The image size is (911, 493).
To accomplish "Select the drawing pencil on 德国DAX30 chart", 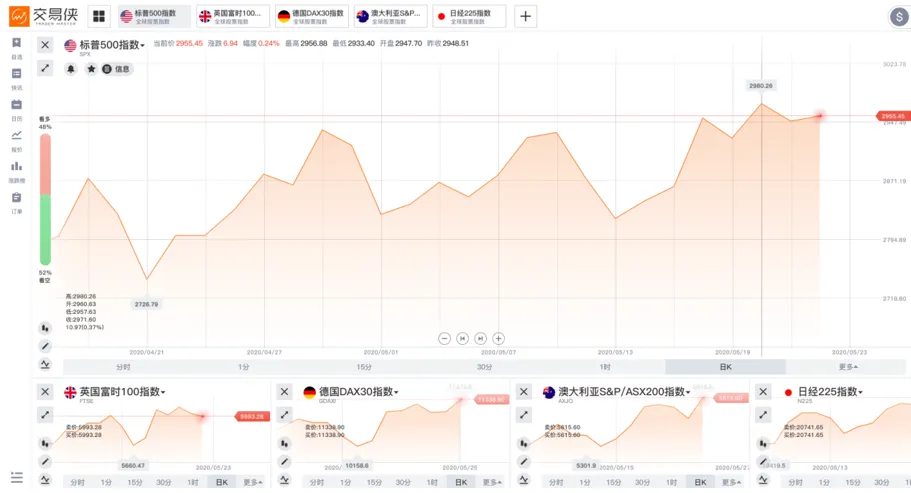I will click(285, 462).
